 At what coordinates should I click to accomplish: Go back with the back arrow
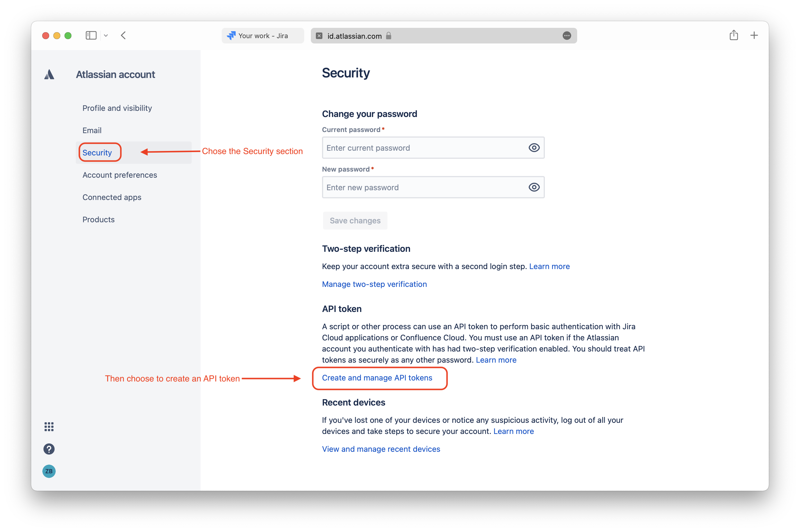point(123,35)
